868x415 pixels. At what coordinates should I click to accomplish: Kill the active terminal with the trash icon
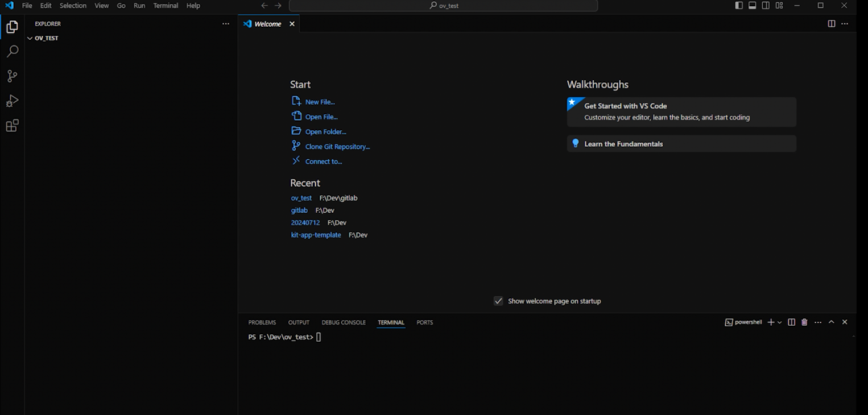tap(804, 322)
